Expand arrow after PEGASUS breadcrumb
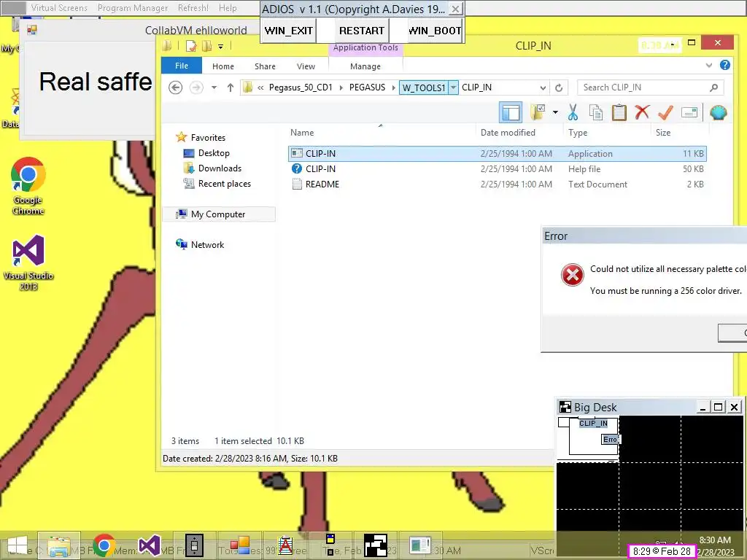 point(393,87)
